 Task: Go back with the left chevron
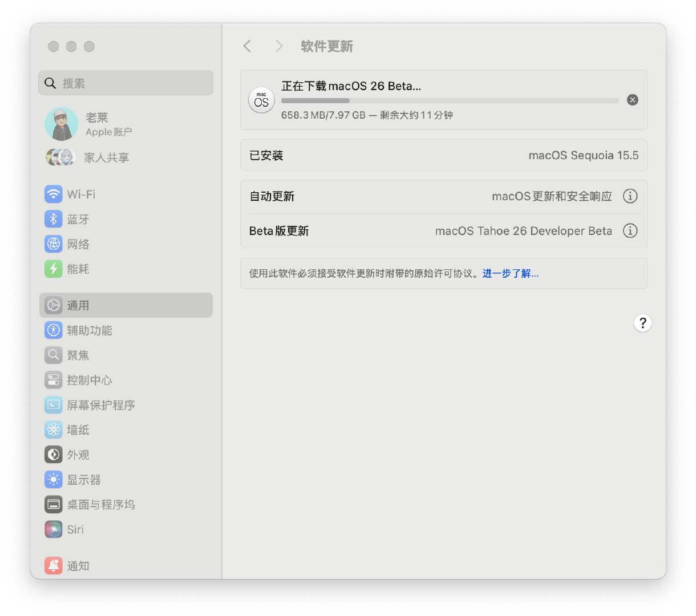(x=247, y=46)
